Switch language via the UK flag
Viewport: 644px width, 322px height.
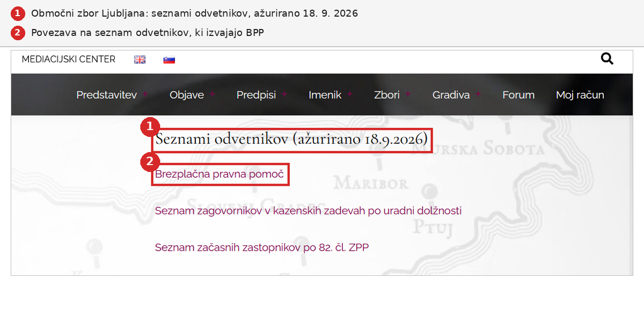140,60
